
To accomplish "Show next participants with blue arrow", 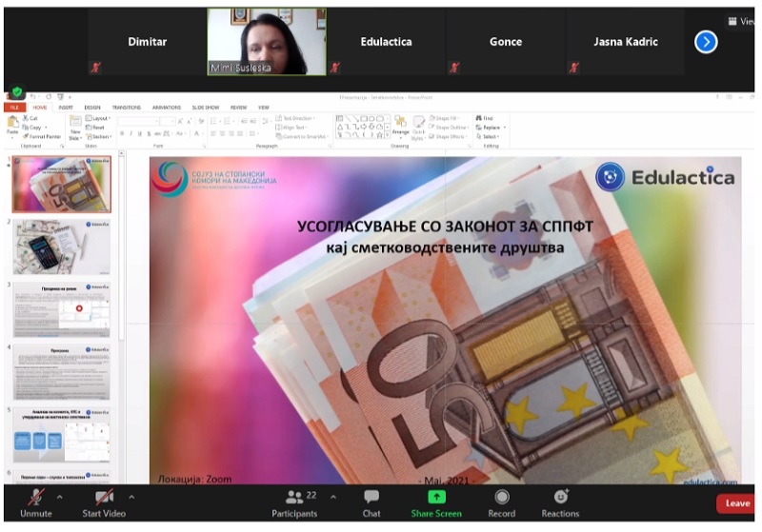I will [706, 42].
